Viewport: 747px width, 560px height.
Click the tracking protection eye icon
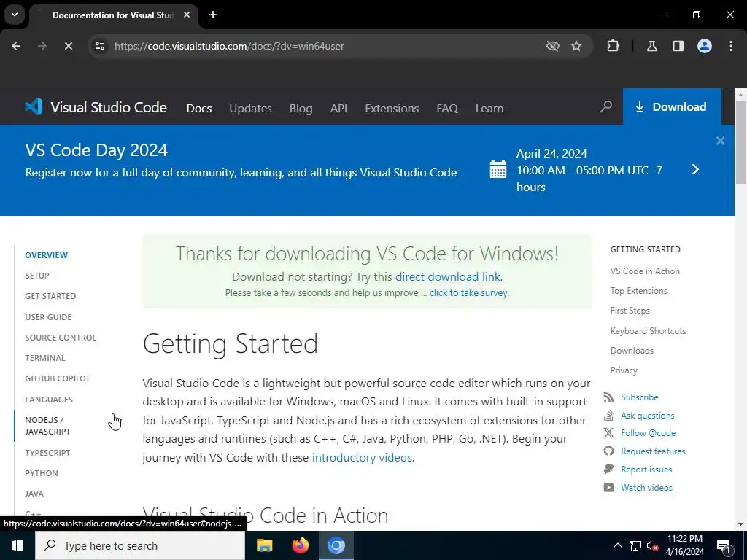click(x=553, y=46)
